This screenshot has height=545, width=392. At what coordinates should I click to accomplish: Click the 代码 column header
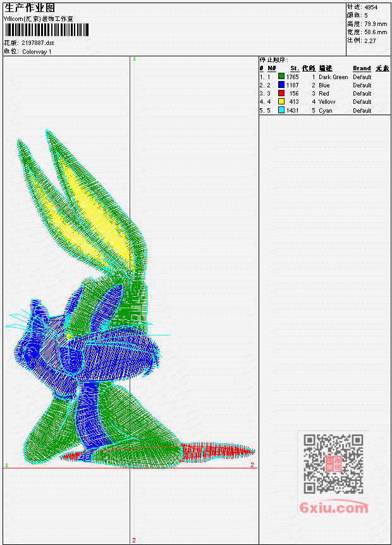[309, 68]
